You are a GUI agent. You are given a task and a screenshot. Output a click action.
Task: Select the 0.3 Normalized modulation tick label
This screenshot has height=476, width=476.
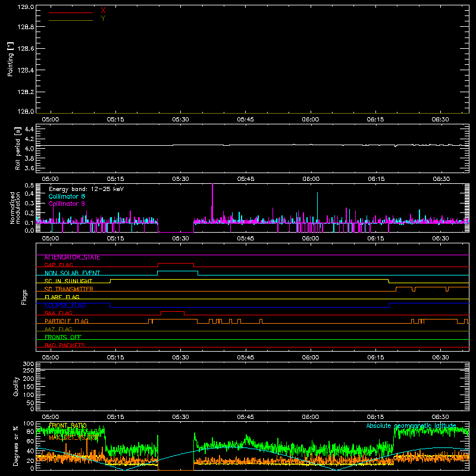click(x=29, y=203)
